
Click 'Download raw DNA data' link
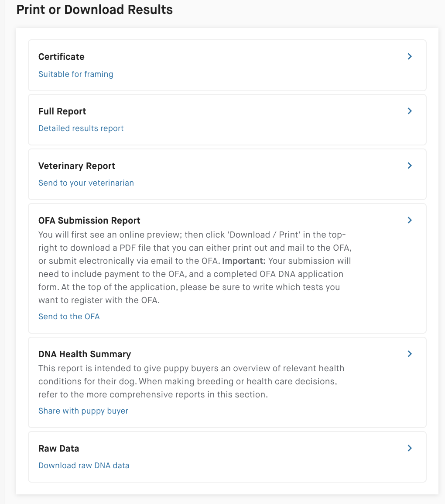coord(84,466)
